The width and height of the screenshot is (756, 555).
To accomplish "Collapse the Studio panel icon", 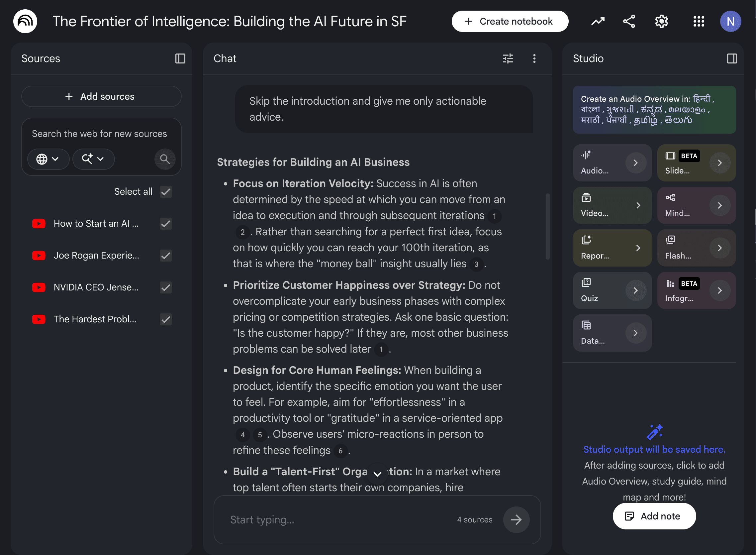I will pyautogui.click(x=732, y=58).
